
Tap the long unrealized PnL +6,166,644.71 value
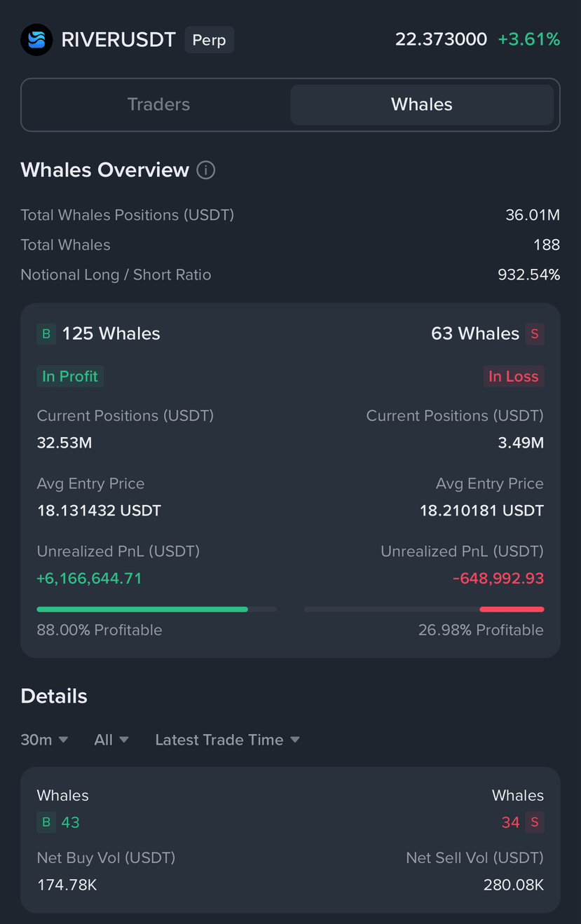(x=90, y=579)
